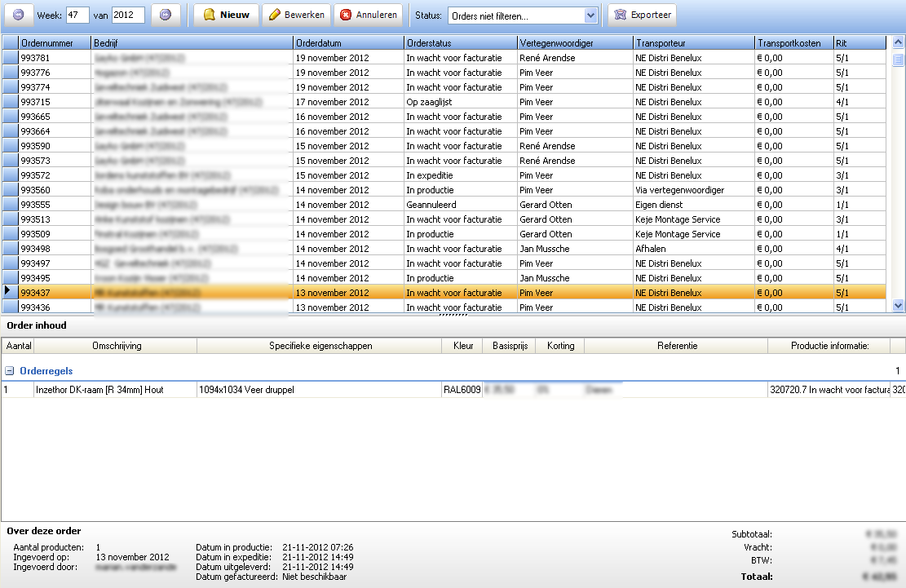Click into the Week number field
Screen dimensions: 906x588
pyautogui.click(x=77, y=15)
